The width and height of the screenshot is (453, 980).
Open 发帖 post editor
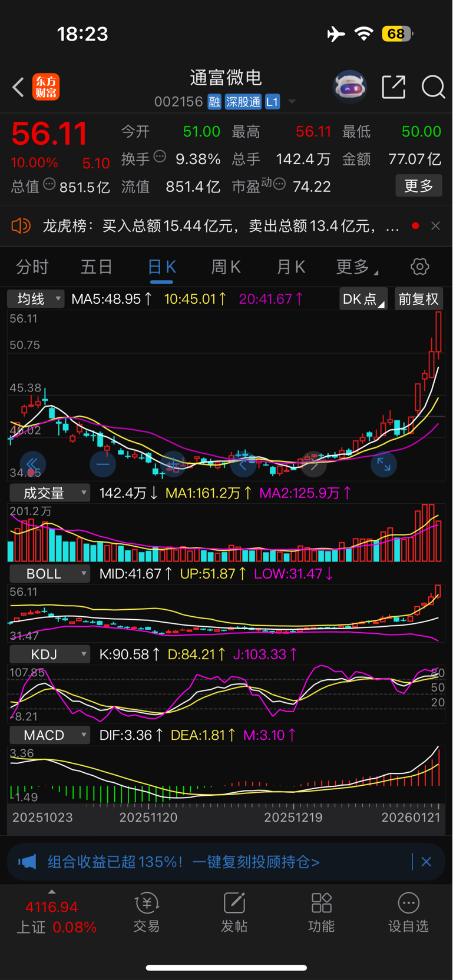[234, 913]
